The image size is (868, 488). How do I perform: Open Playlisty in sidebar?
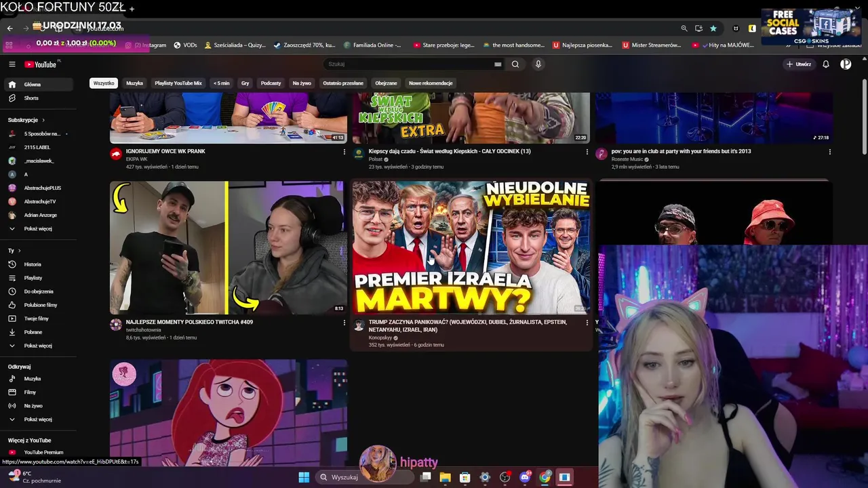click(x=38, y=278)
